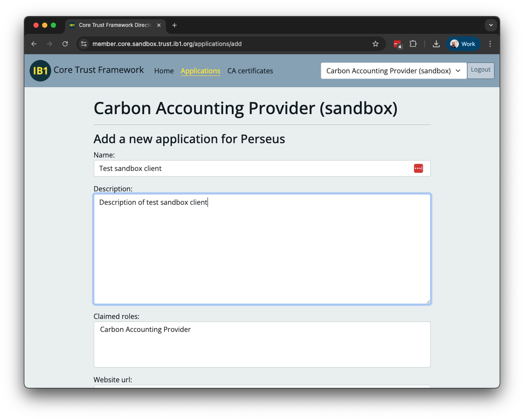This screenshot has width=524, height=420.
Task: Click the browser forward arrow
Action: pos(49,44)
